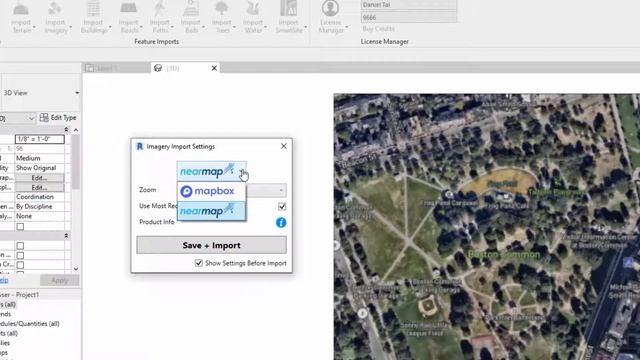Select the highlighted '(all)' views browser item
The width and height of the screenshot is (640, 360).
[x=8, y=304]
